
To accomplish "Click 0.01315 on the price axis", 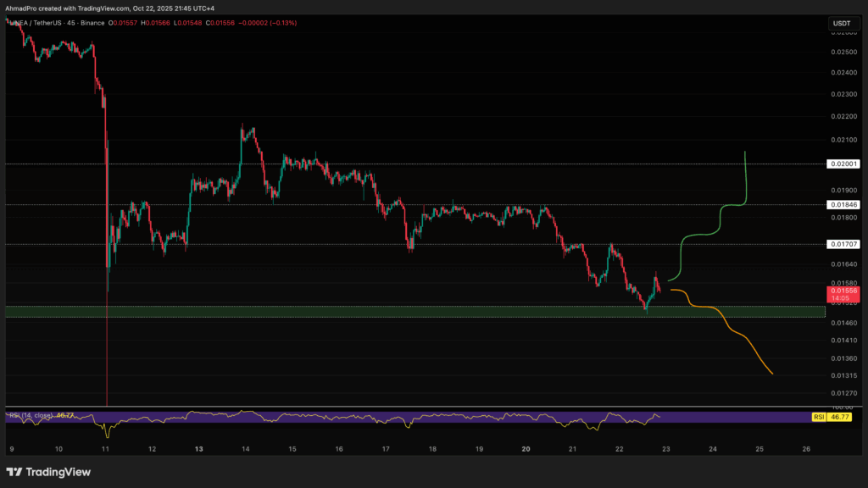I will (x=843, y=375).
